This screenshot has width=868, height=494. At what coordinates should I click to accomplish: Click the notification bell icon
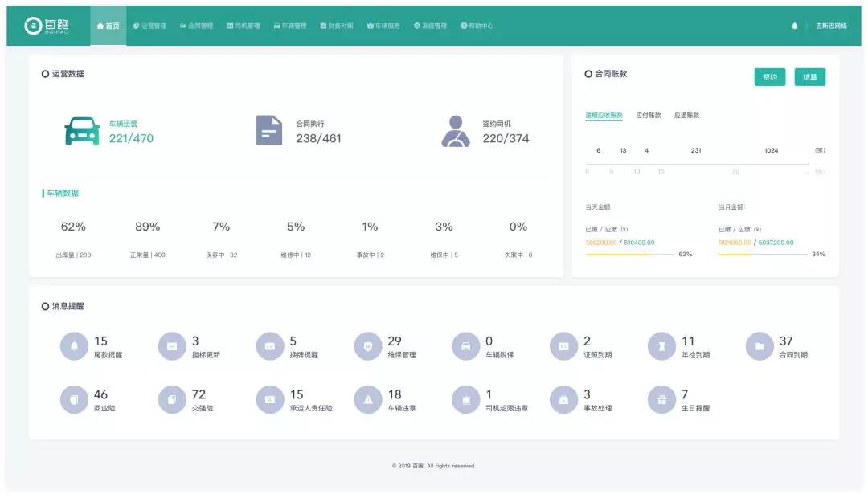[795, 26]
